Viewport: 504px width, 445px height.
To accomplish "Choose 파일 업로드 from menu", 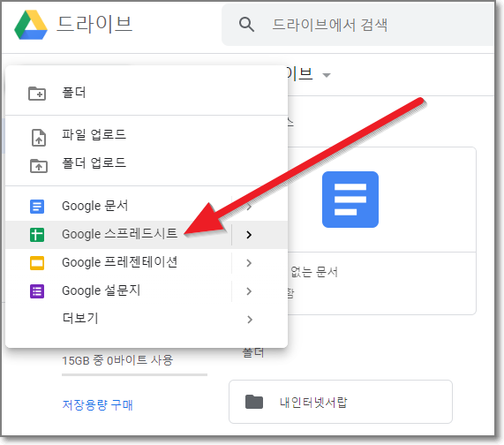I will 147,135.
